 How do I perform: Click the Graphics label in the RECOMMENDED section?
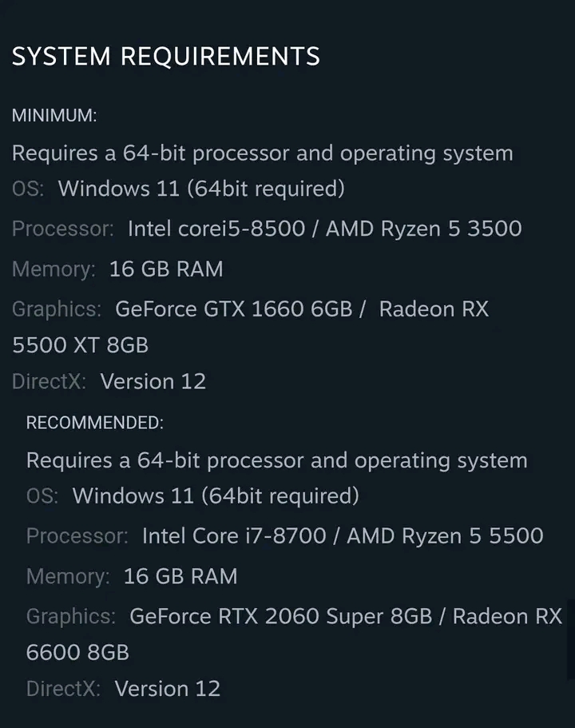point(71,616)
